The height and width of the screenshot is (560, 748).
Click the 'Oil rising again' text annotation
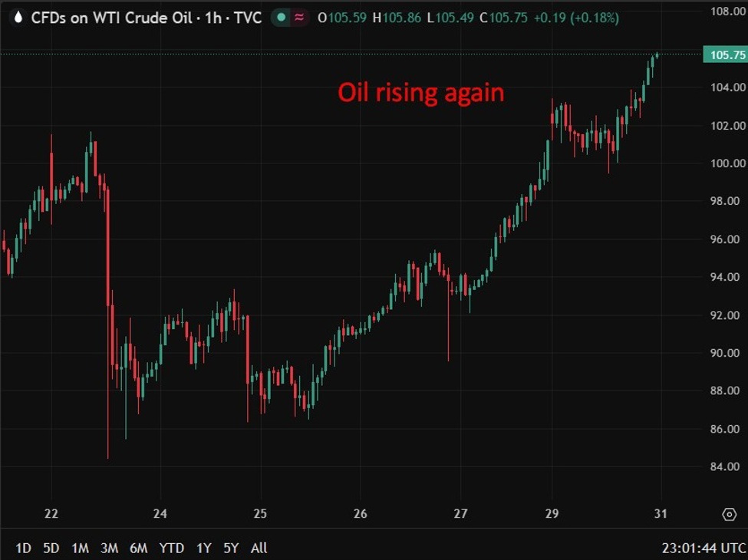pos(421,93)
